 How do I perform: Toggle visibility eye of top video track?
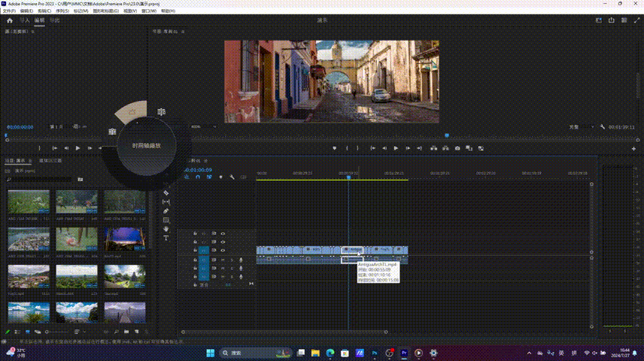pyautogui.click(x=223, y=233)
